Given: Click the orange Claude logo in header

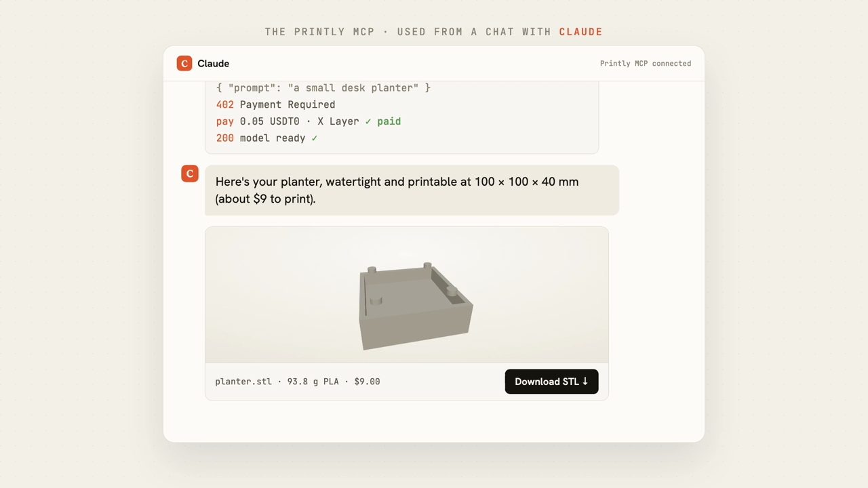Looking at the screenshot, I should 184,63.
